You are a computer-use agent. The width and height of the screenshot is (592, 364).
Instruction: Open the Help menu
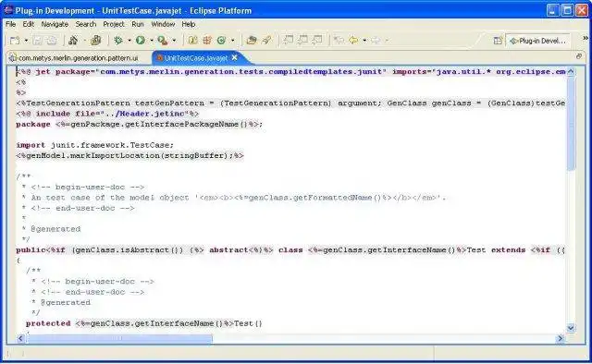pos(189,24)
